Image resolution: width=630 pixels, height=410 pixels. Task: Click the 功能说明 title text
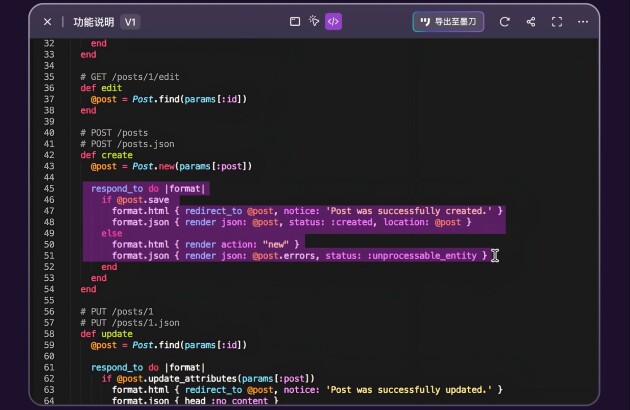pyautogui.click(x=94, y=22)
